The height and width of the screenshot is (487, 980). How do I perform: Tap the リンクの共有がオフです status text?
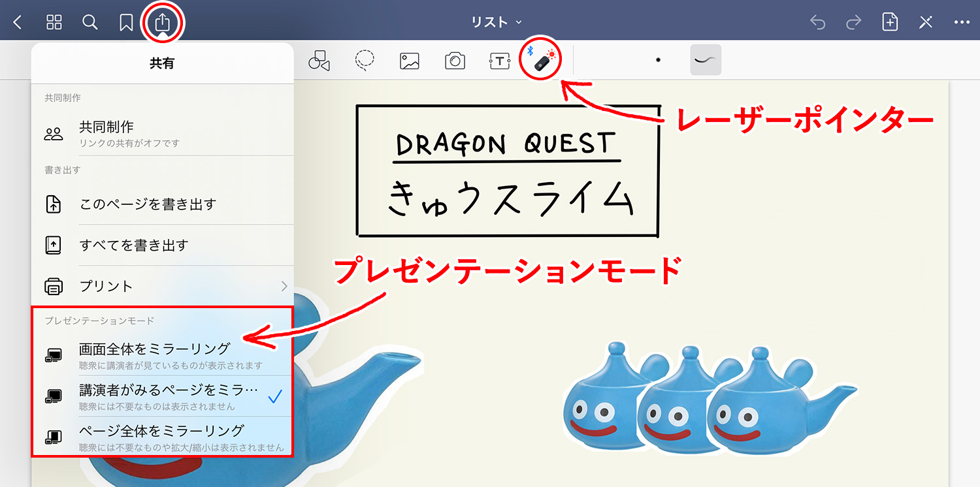click(129, 143)
